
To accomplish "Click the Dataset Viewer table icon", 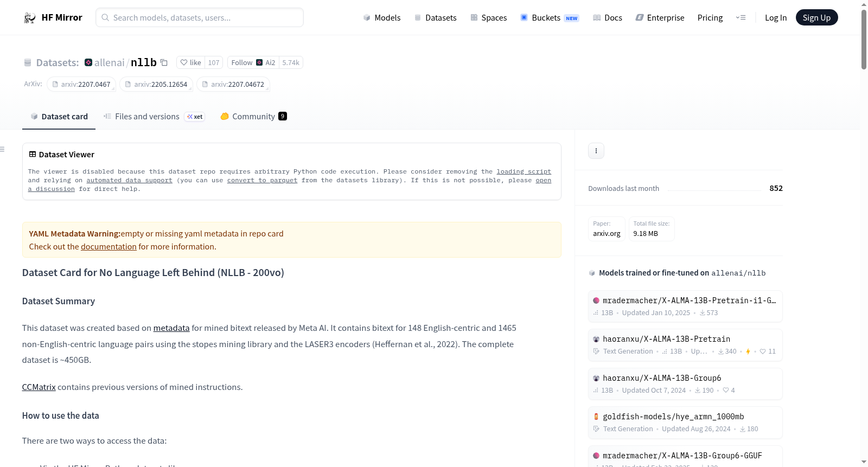I will click(33, 155).
